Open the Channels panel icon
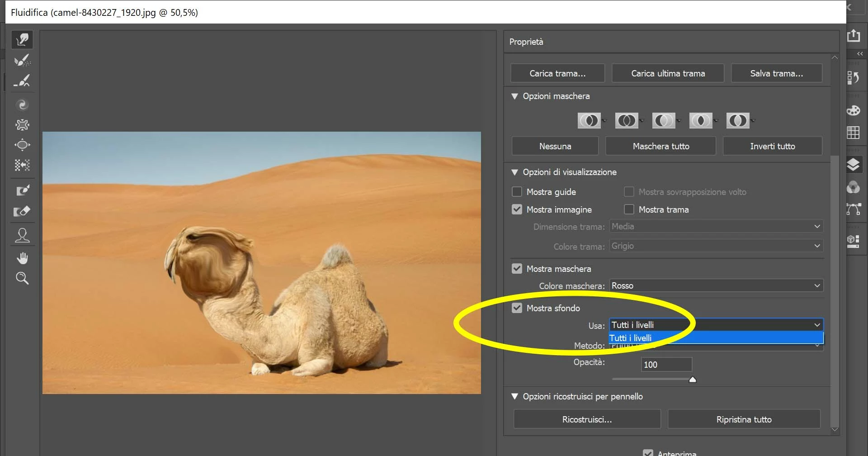 (853, 187)
